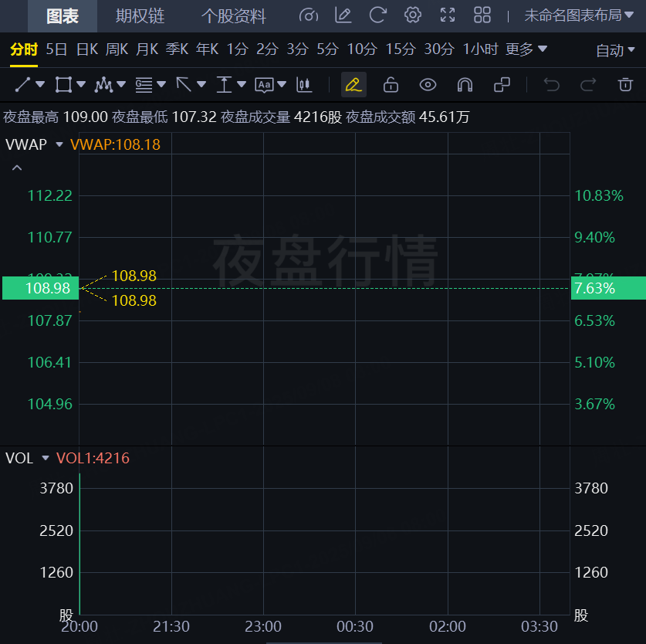Activate the yellow pencil drawing mode
The width and height of the screenshot is (646, 644).
[353, 84]
